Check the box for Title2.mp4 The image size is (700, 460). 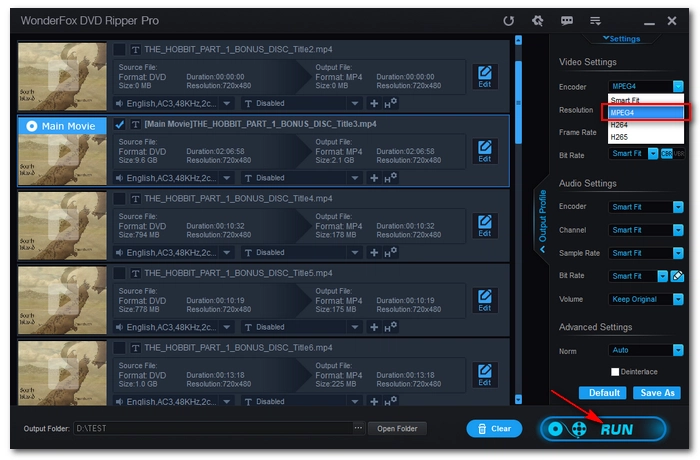pyautogui.click(x=119, y=49)
